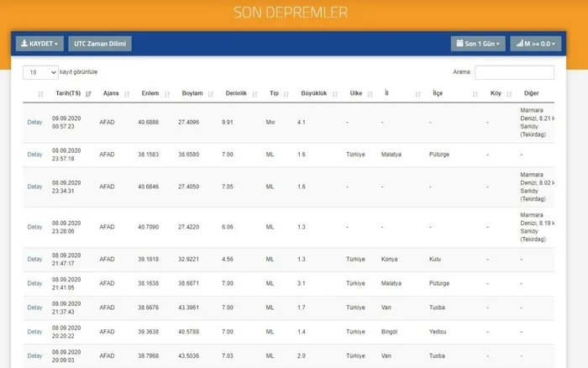Sort by the Tip column sort icon
This screenshot has width=588, height=368.
click(286, 94)
